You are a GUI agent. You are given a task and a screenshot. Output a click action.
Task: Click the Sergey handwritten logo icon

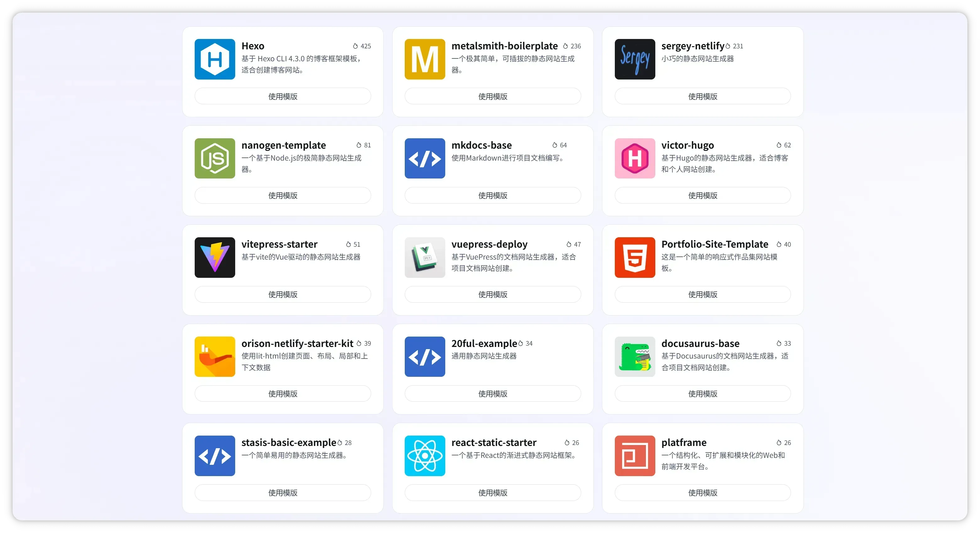[x=635, y=59]
